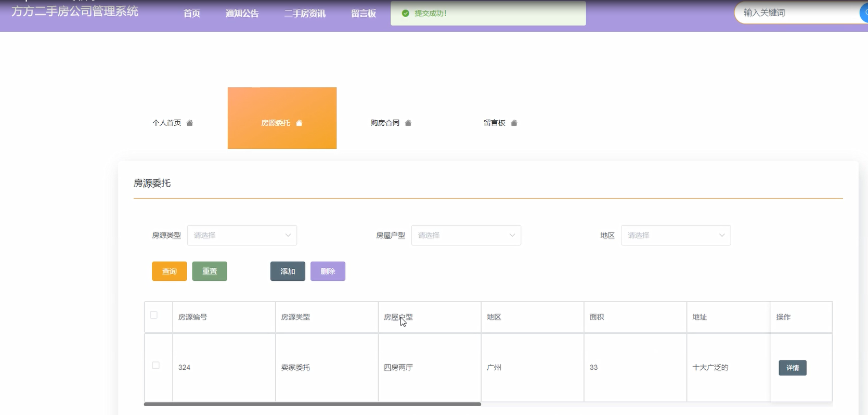
Task: Click address cell 十大广泛的
Action: (710, 367)
